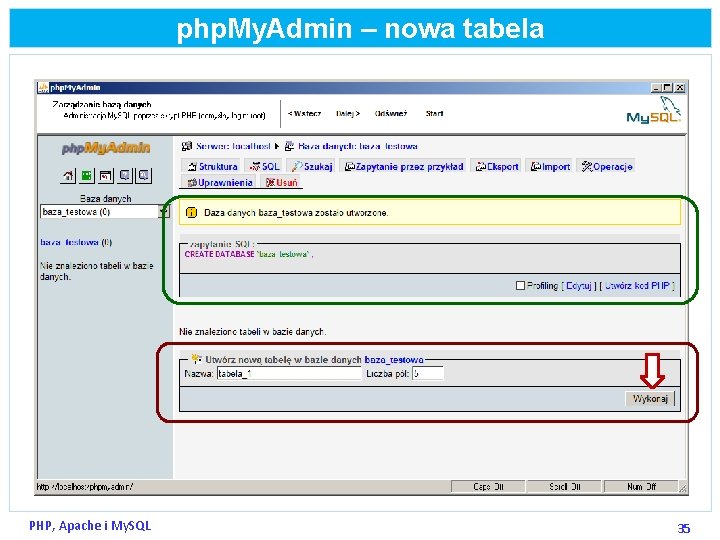
Task: Open Zapytanie przez przykład tab
Action: (403, 166)
